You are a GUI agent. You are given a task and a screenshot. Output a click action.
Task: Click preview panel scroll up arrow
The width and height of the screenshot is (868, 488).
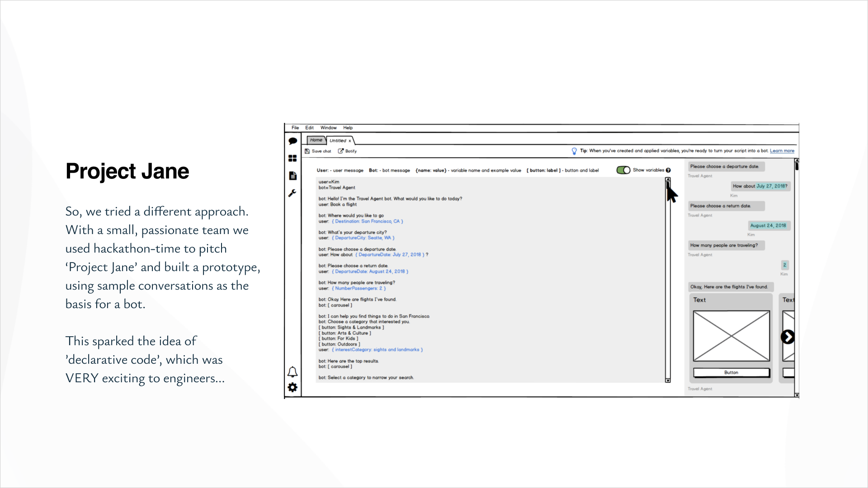point(797,160)
